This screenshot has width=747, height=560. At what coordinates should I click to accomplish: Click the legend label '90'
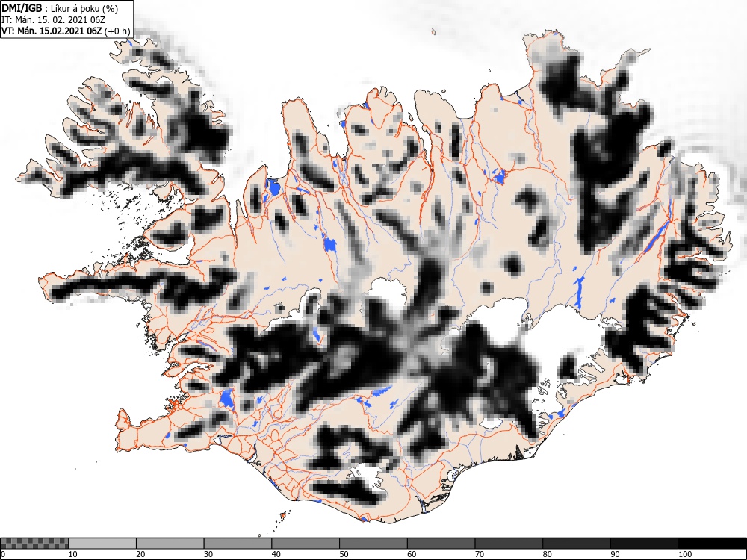click(x=615, y=554)
